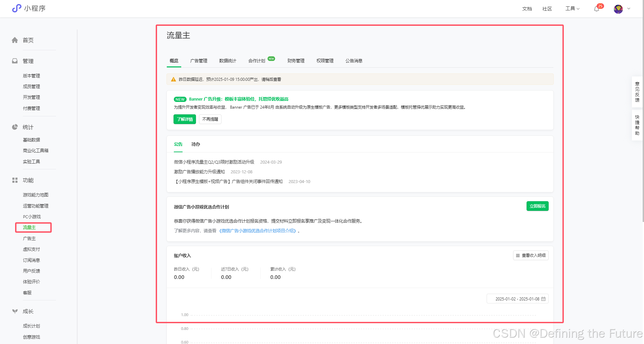The image size is (644, 344).
Task: Click the 首页 home icon
Action: coord(15,40)
